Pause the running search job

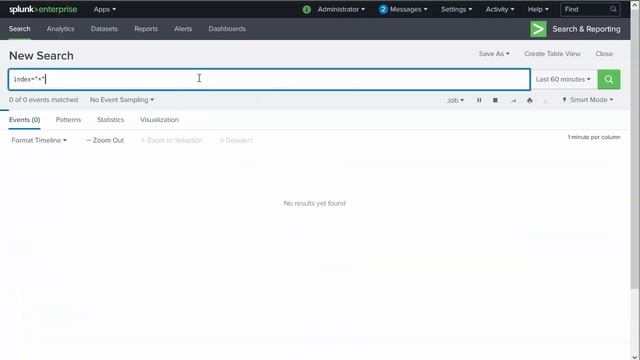tap(479, 100)
